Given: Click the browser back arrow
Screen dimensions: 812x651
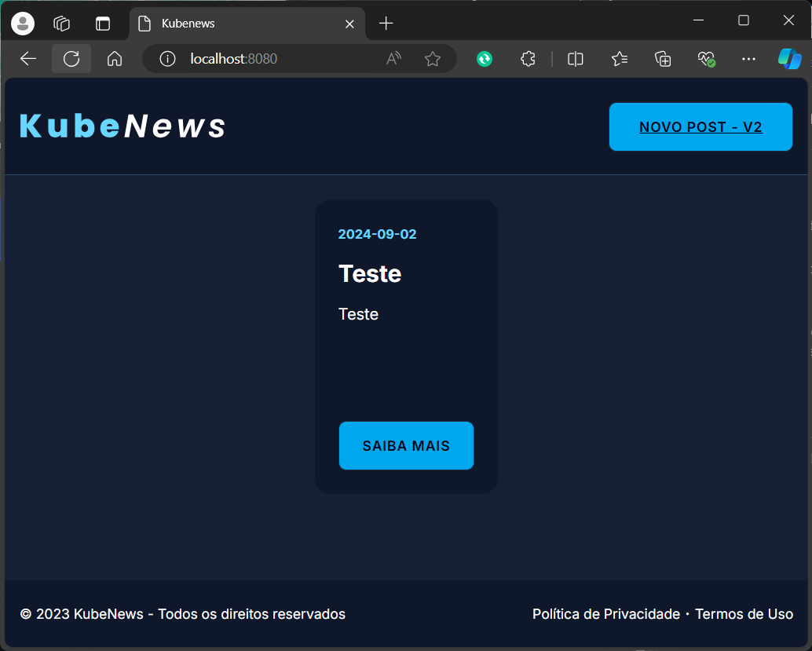Looking at the screenshot, I should [28, 59].
